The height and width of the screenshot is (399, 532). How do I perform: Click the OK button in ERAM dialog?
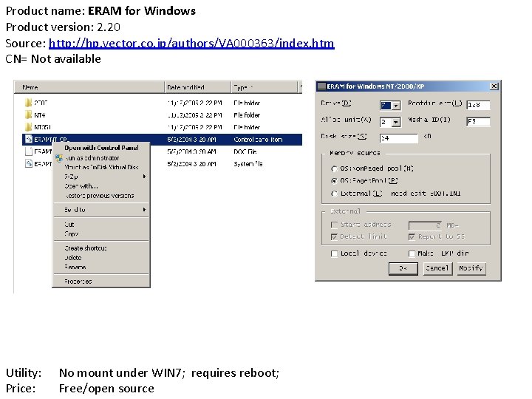pyautogui.click(x=403, y=269)
